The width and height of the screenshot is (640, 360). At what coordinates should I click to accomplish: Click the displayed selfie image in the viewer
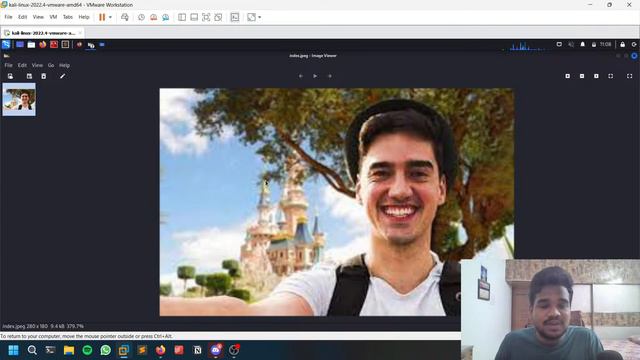336,202
